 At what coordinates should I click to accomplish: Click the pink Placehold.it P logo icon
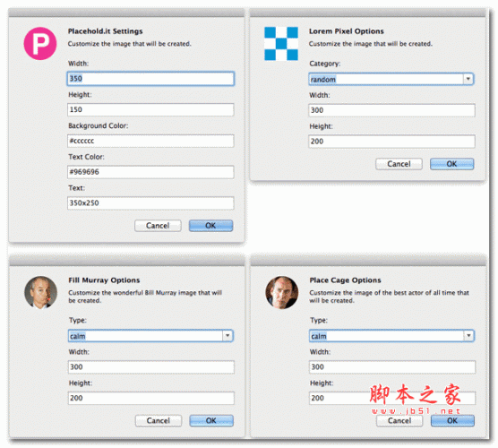tap(40, 44)
